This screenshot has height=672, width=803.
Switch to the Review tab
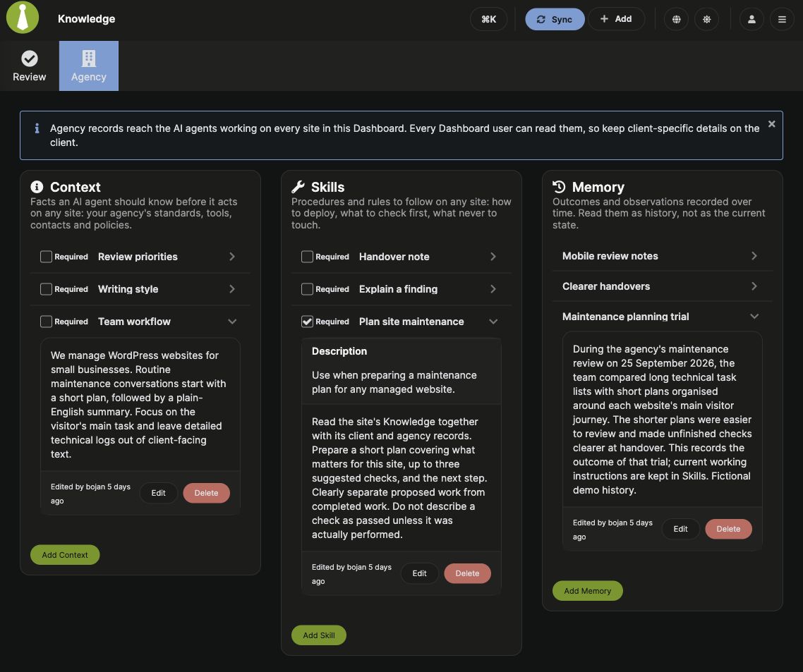tap(29, 66)
